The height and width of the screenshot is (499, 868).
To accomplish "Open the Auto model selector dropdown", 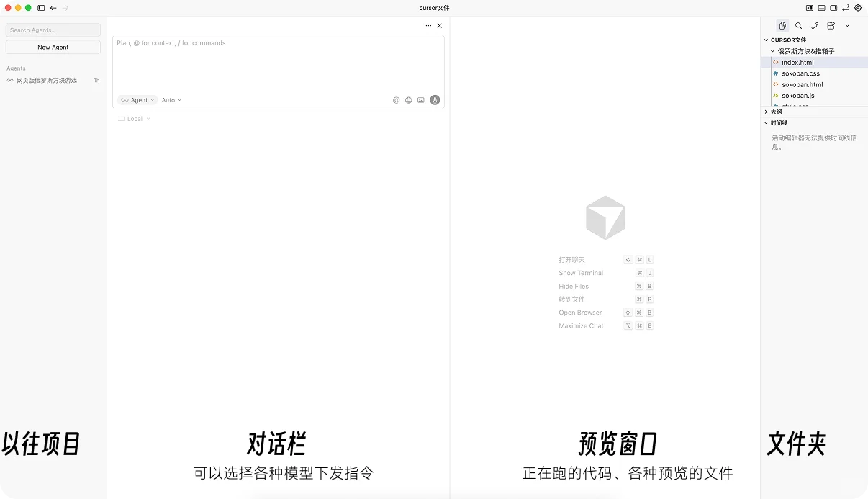I will click(171, 100).
